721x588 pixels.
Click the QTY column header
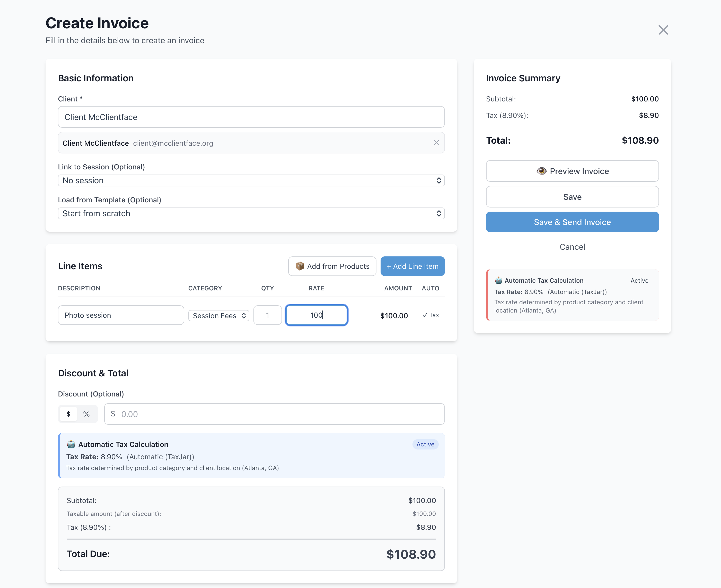[x=267, y=288]
